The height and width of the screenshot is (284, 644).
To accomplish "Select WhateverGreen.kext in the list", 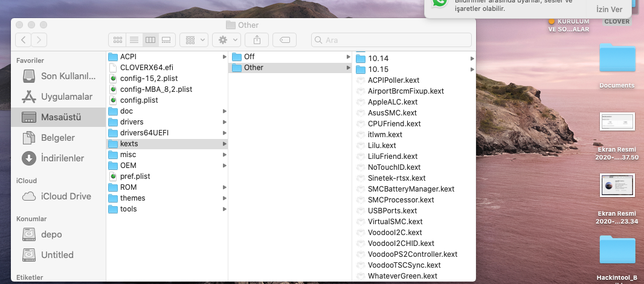I will [x=402, y=276].
